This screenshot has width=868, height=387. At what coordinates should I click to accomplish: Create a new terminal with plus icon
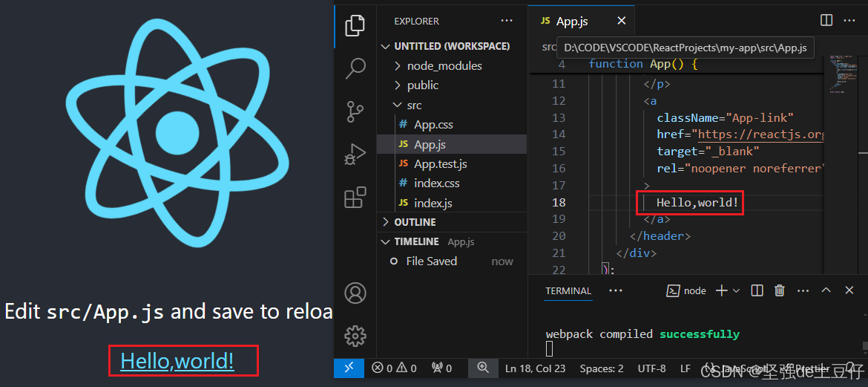point(721,290)
